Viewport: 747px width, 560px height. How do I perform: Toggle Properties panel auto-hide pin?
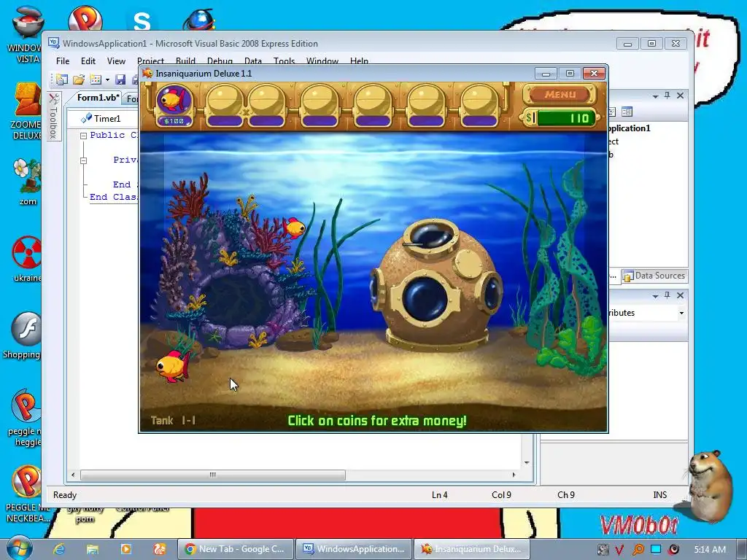[x=667, y=296]
